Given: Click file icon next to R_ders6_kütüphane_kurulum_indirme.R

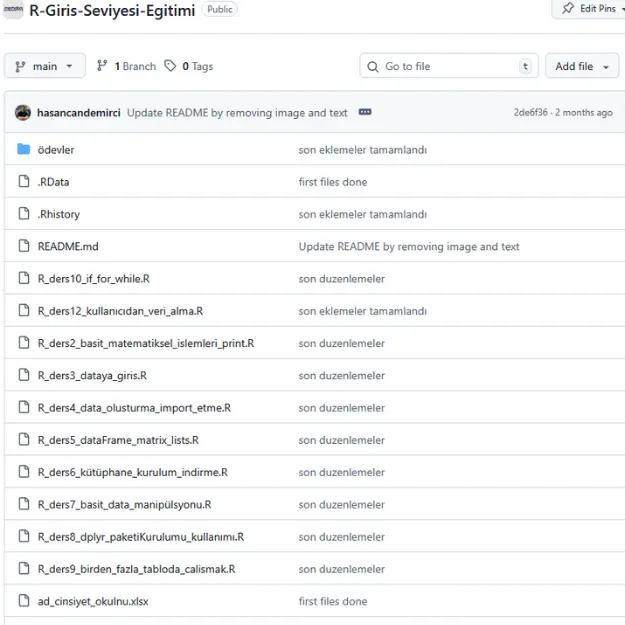Looking at the screenshot, I should [24, 472].
